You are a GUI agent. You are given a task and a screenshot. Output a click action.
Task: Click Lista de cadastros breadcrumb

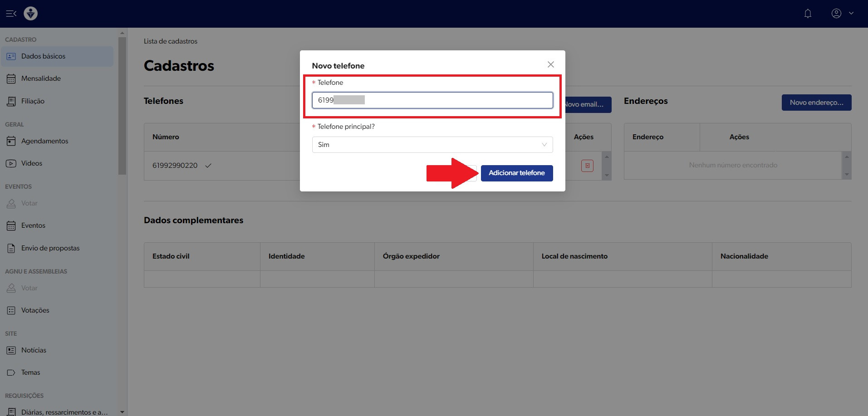pyautogui.click(x=171, y=41)
